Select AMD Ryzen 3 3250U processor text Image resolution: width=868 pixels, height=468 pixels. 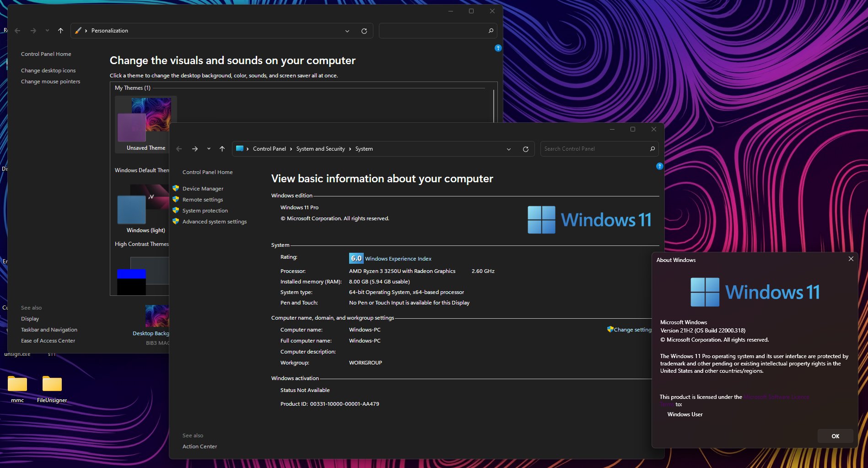point(402,271)
